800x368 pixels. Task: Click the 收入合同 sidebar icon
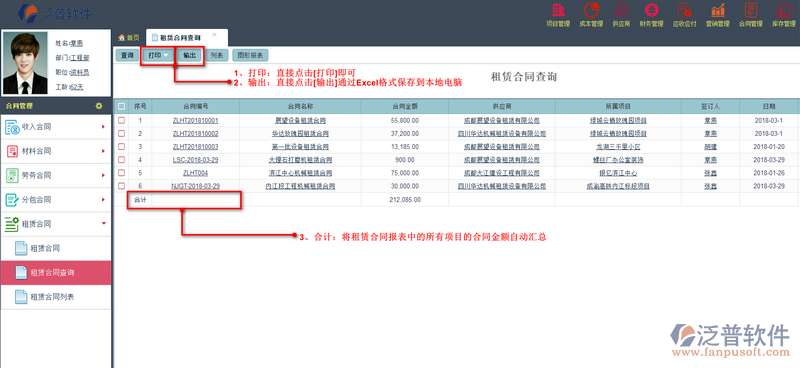click(12, 127)
